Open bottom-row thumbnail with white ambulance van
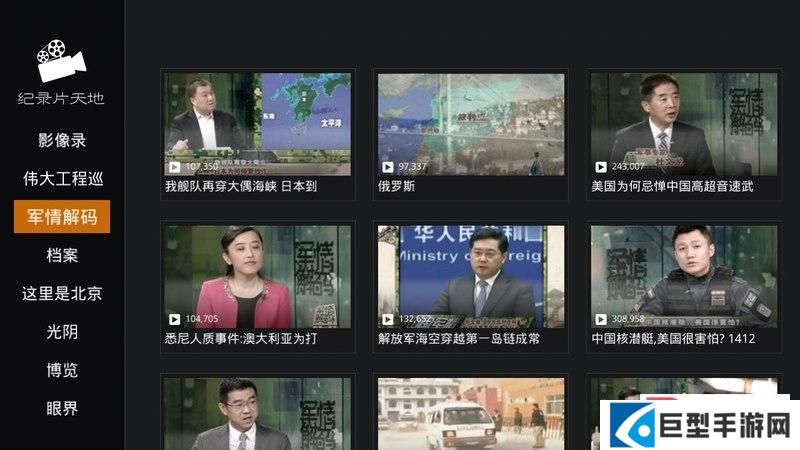Viewport: 800px width, 450px height. [x=471, y=414]
